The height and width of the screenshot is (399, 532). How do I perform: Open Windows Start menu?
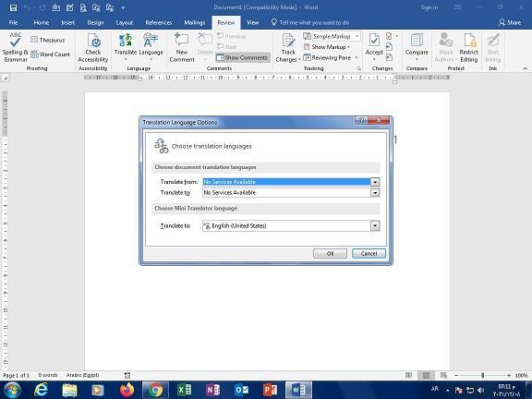pos(11,390)
